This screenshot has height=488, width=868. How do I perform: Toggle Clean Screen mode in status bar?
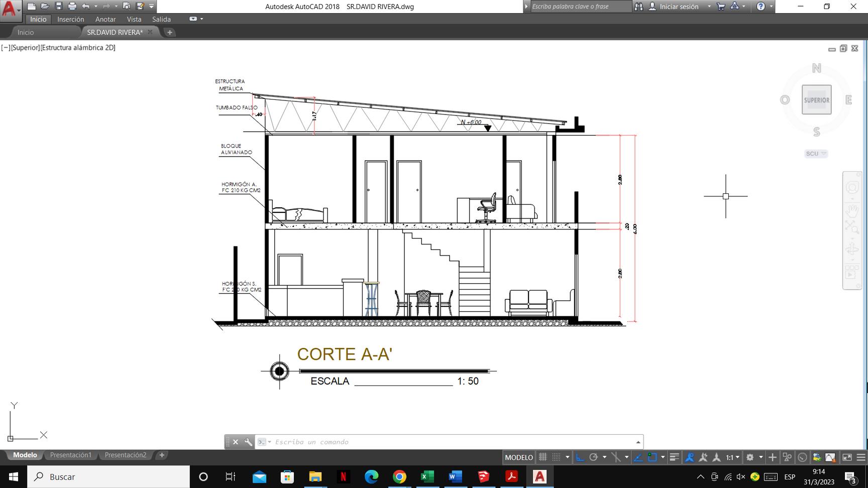847,457
